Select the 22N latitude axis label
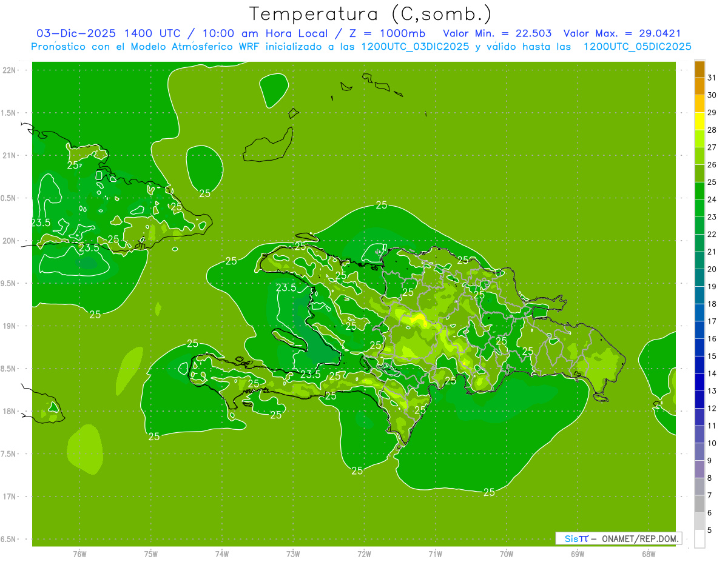Viewport: 728px width, 562px height. [10, 70]
